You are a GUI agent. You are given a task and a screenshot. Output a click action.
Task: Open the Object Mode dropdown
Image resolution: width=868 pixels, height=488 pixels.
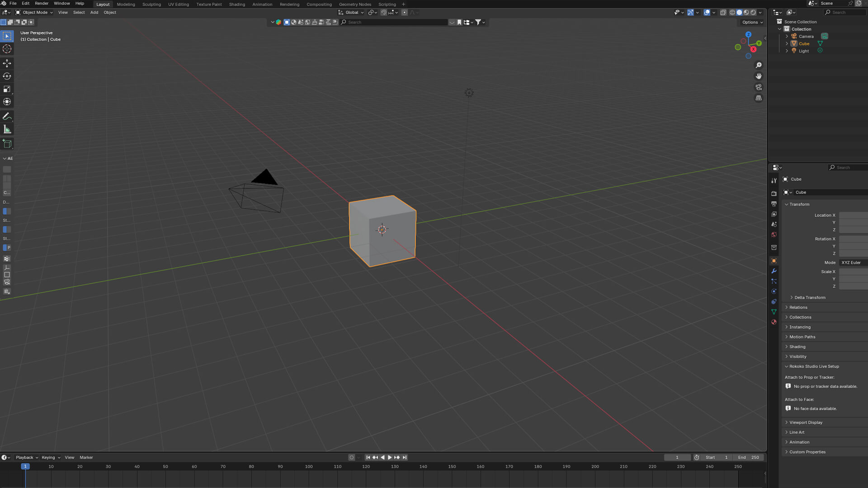point(34,13)
